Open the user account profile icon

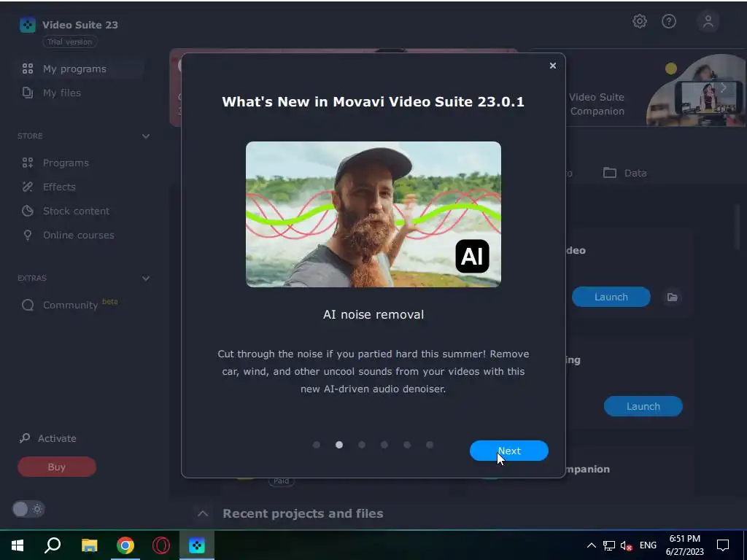click(x=708, y=21)
